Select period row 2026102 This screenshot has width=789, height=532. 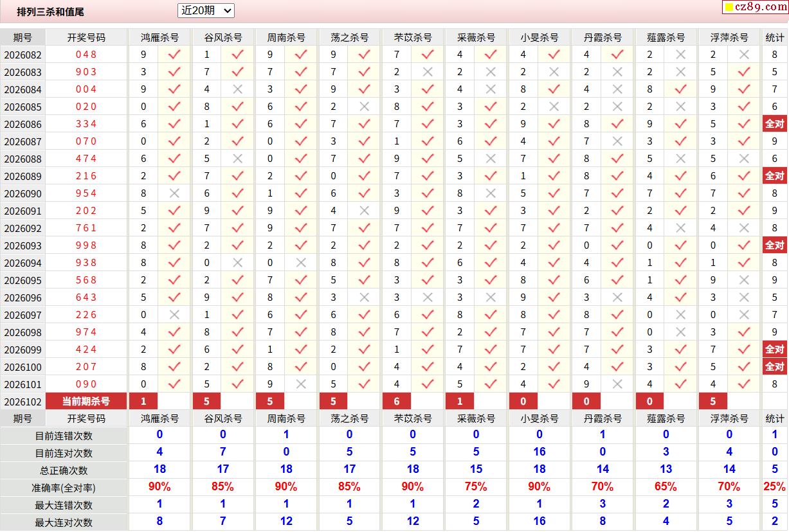tap(23, 402)
